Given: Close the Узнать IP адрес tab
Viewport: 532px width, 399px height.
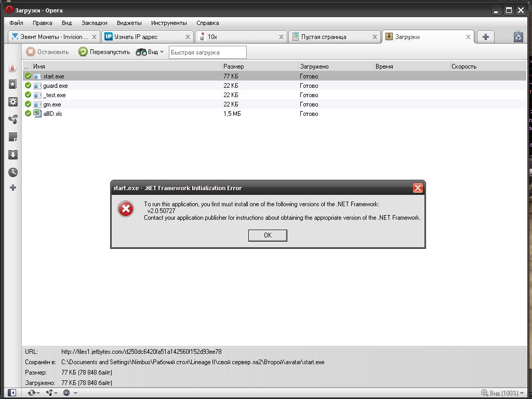Looking at the screenshot, I should (188, 37).
